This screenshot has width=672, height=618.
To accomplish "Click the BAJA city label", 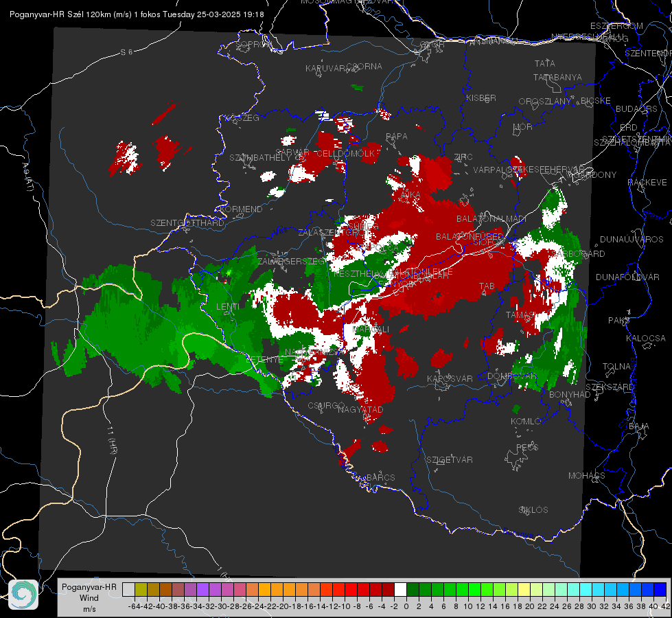I will (x=639, y=426).
